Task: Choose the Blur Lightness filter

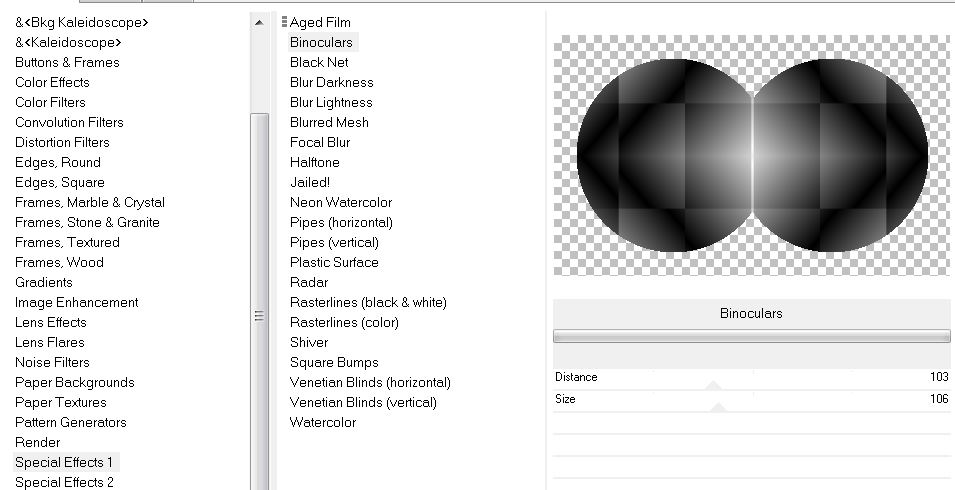Action: tap(331, 103)
